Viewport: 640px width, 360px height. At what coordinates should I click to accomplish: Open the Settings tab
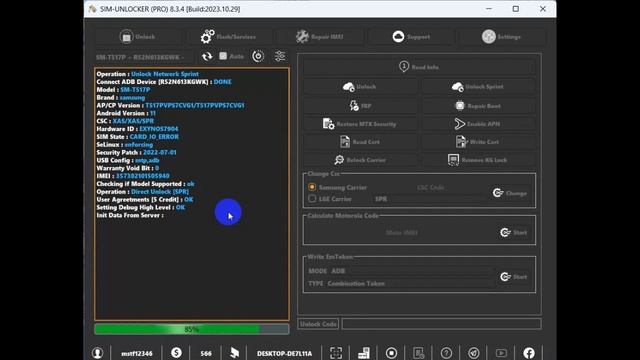(501, 37)
